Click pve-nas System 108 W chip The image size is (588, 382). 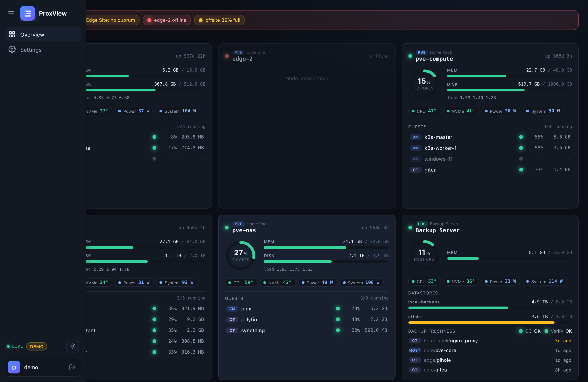pyautogui.click(x=361, y=282)
